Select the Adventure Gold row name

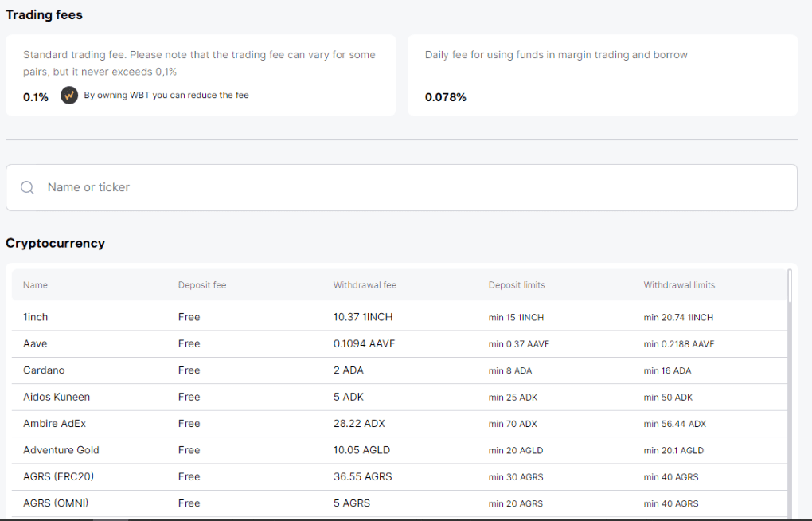pyautogui.click(x=61, y=450)
